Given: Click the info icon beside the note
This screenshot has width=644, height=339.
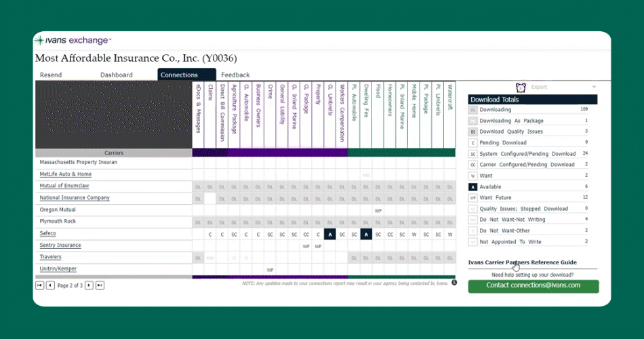Looking at the screenshot, I should pyautogui.click(x=454, y=283).
